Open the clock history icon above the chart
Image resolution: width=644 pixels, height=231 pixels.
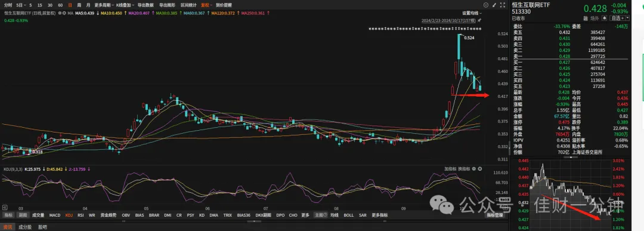click(487, 5)
